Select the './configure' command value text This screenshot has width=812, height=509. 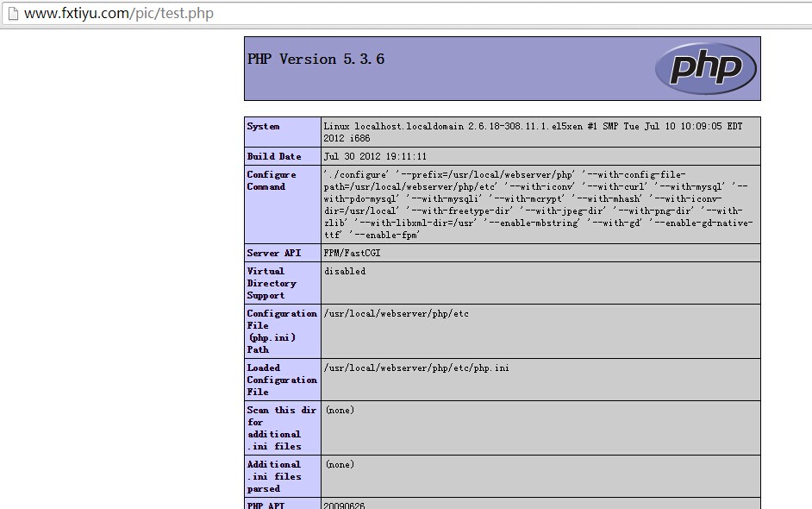click(x=538, y=204)
